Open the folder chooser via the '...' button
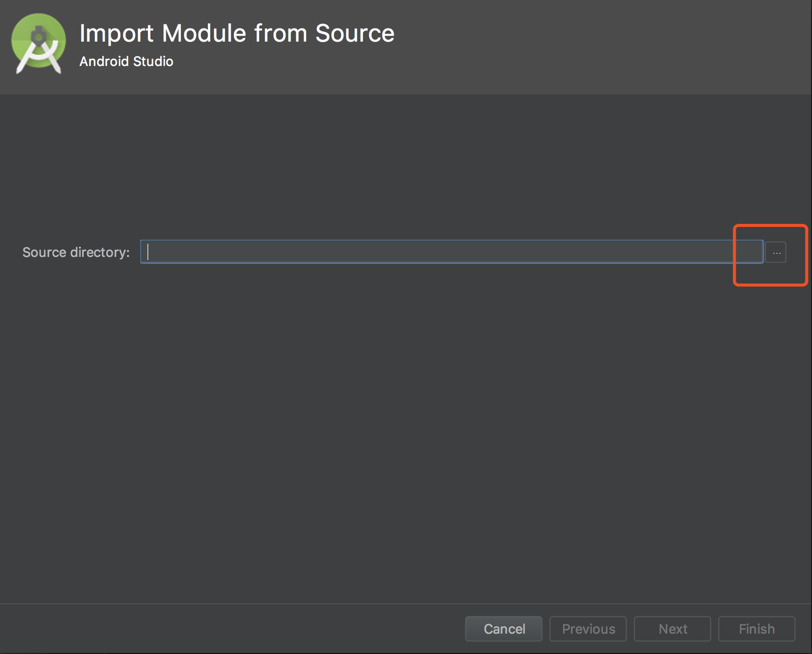812x654 pixels. (x=776, y=252)
